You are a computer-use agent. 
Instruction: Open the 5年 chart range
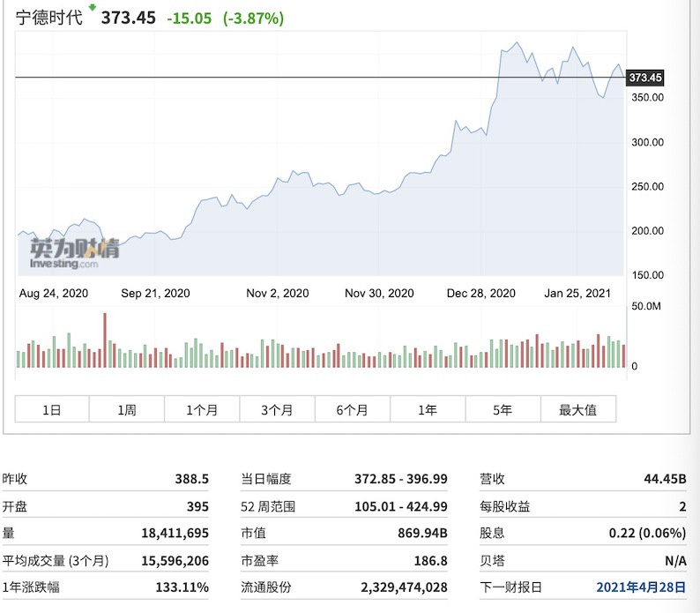[503, 409]
